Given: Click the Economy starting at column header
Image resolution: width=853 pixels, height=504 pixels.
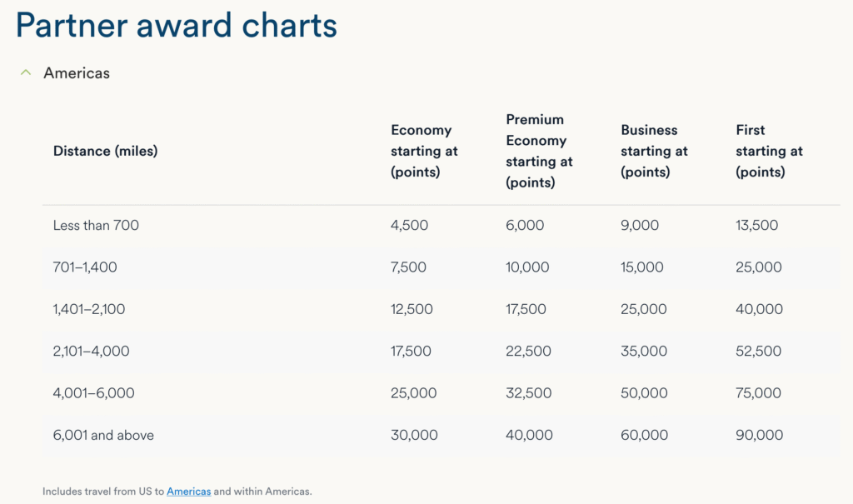Looking at the screenshot, I should pyautogui.click(x=423, y=151).
